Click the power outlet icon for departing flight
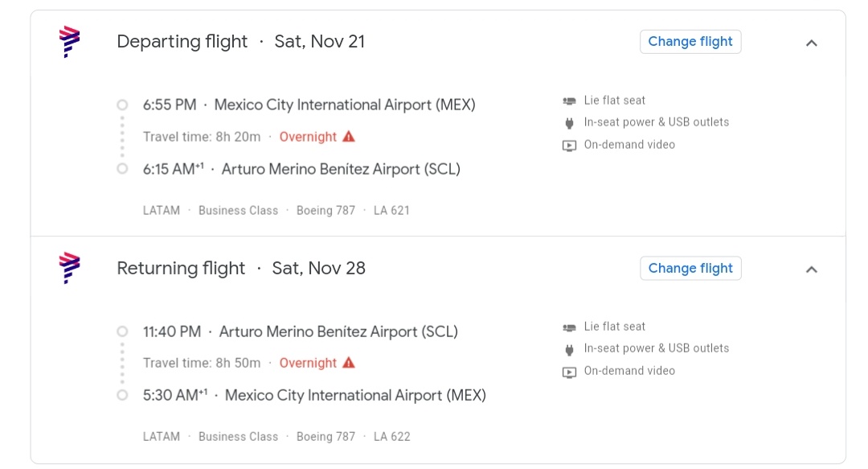The height and width of the screenshot is (469, 868). 570,123
